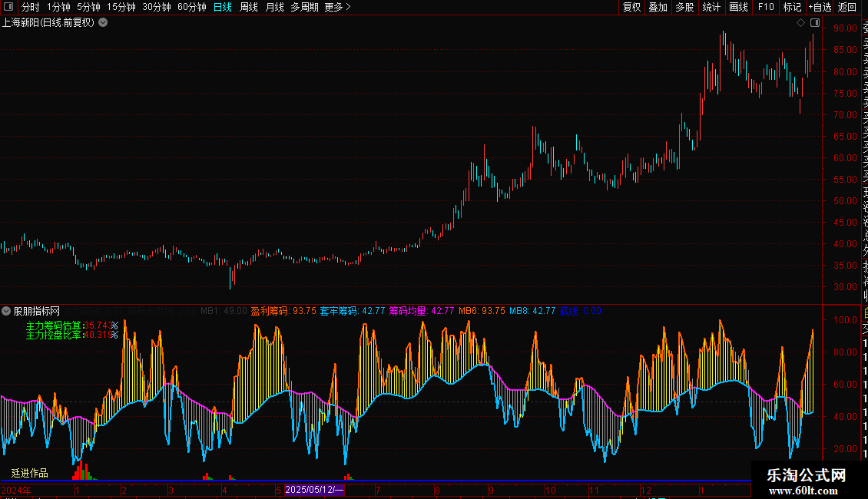Click the 套牢筹码: 42.77 label

click(x=352, y=311)
